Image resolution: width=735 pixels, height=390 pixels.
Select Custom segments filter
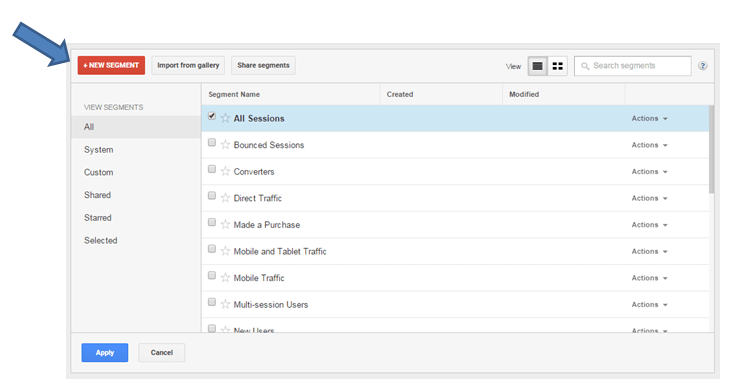[x=98, y=172]
